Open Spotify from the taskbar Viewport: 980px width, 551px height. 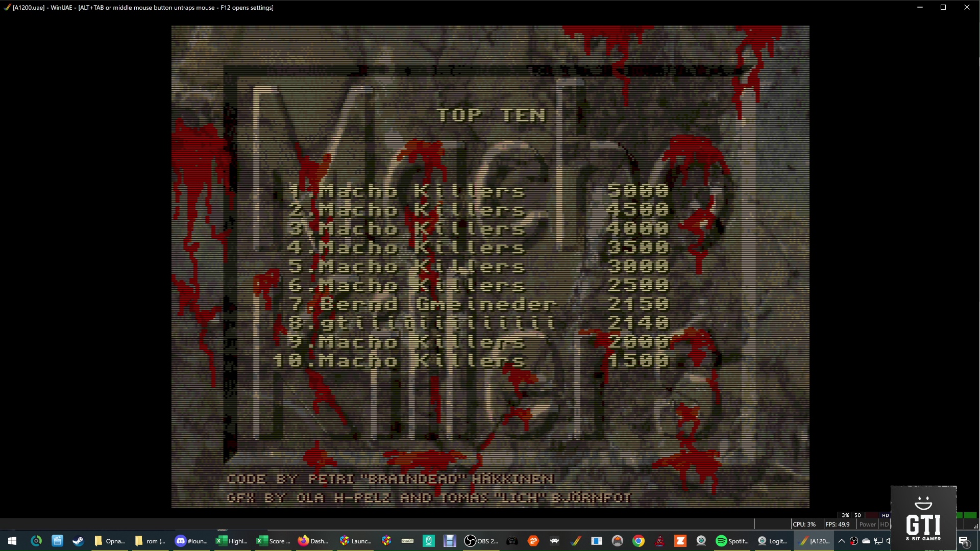[732, 541]
